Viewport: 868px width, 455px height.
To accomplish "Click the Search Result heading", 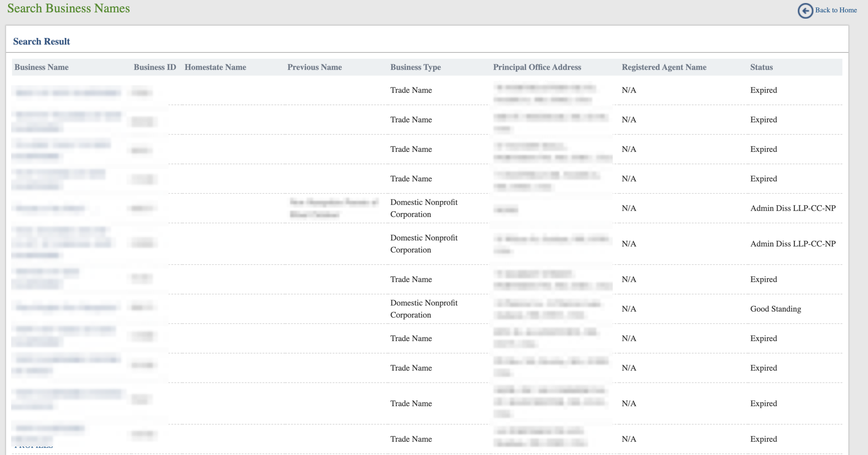I will coord(41,41).
